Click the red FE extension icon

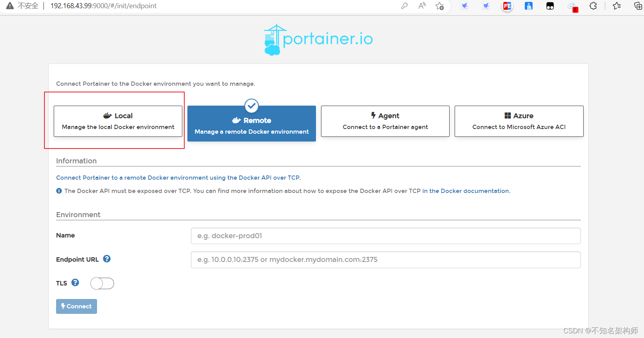click(507, 6)
